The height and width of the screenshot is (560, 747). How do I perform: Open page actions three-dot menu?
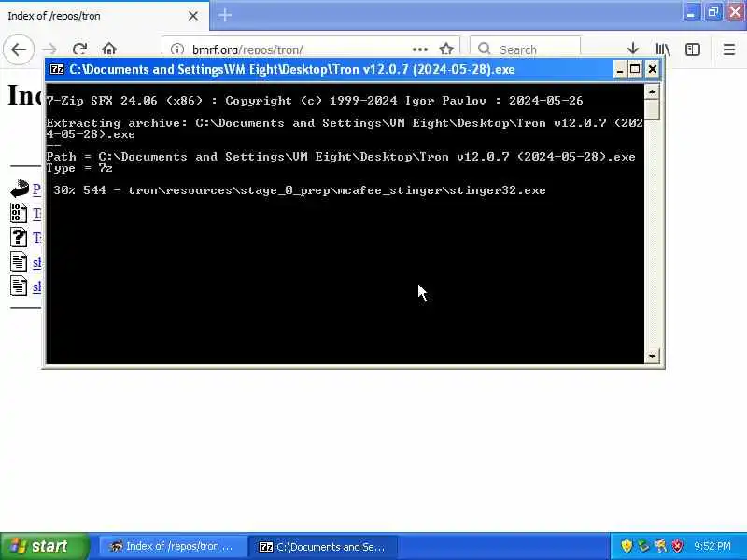coord(419,49)
